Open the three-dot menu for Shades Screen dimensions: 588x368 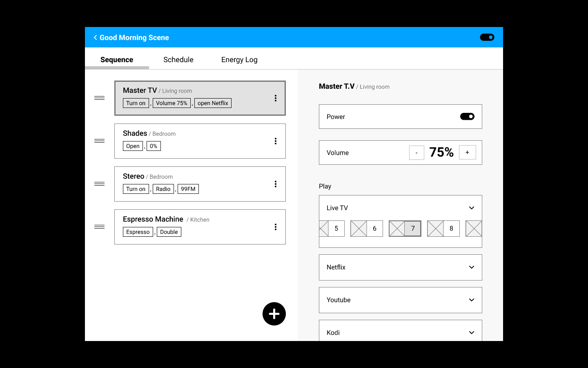276,141
